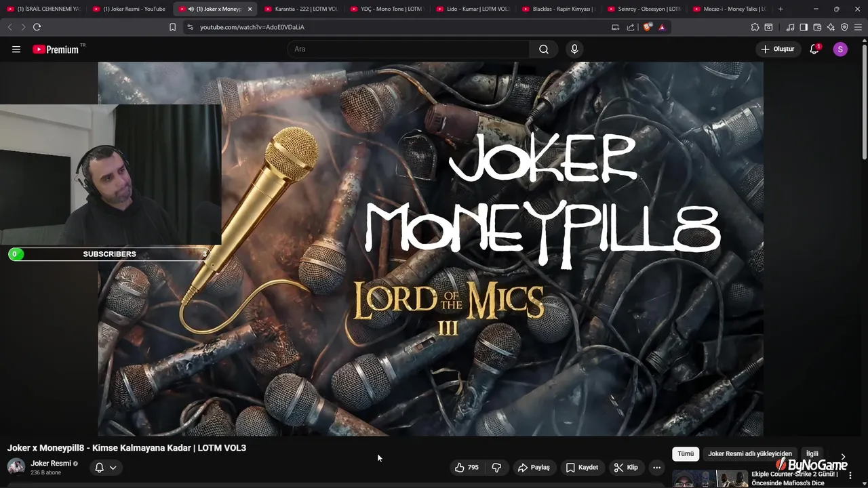Click the main video player area

[x=431, y=249]
